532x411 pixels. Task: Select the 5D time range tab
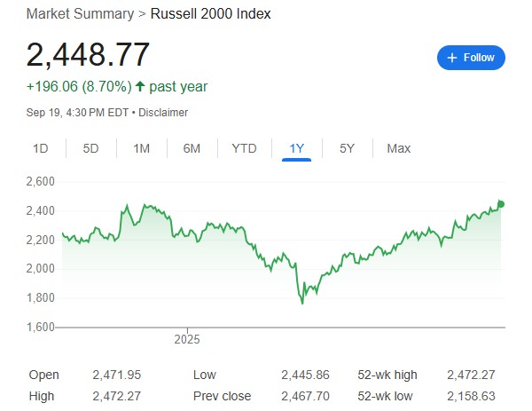click(x=90, y=148)
